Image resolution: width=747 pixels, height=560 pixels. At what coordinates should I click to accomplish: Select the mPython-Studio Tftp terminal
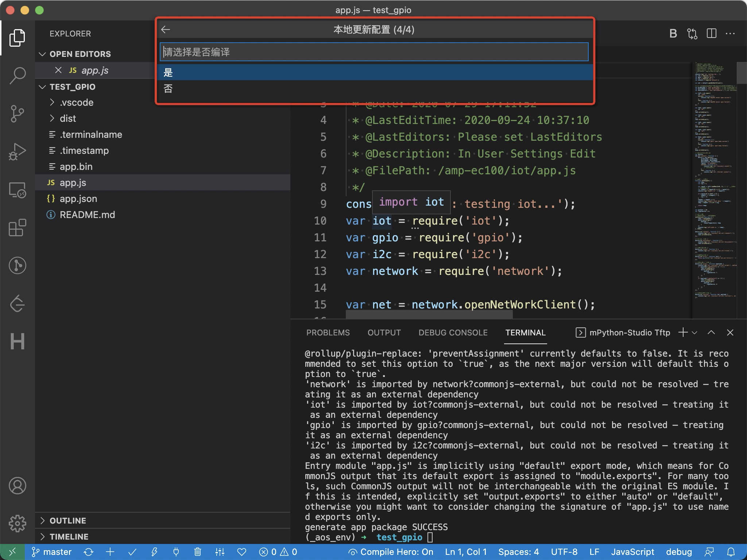623,332
